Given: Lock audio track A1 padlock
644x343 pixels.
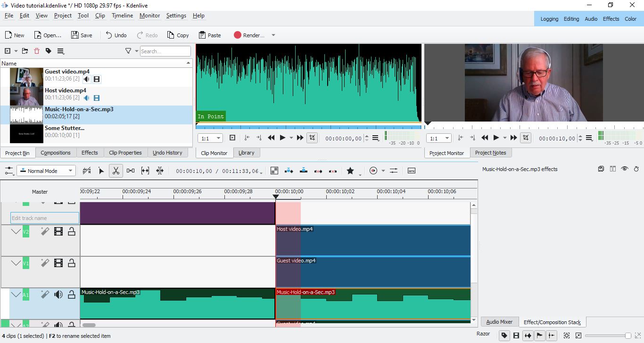Looking at the screenshot, I should pos(72,294).
